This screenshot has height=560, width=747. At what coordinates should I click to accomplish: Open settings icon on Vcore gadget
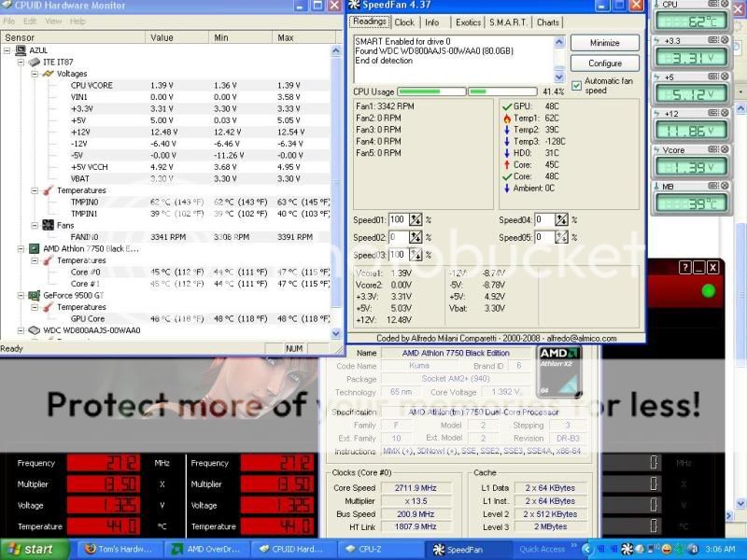pos(713,149)
